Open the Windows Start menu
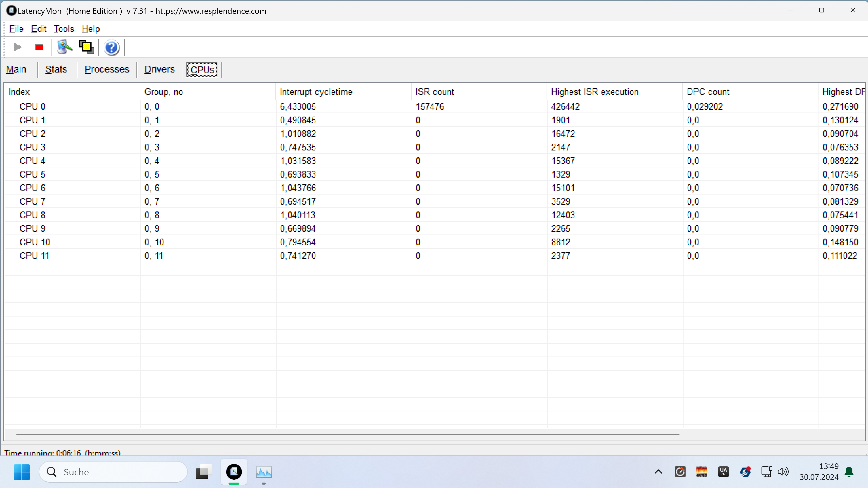The image size is (868, 488). 22,472
